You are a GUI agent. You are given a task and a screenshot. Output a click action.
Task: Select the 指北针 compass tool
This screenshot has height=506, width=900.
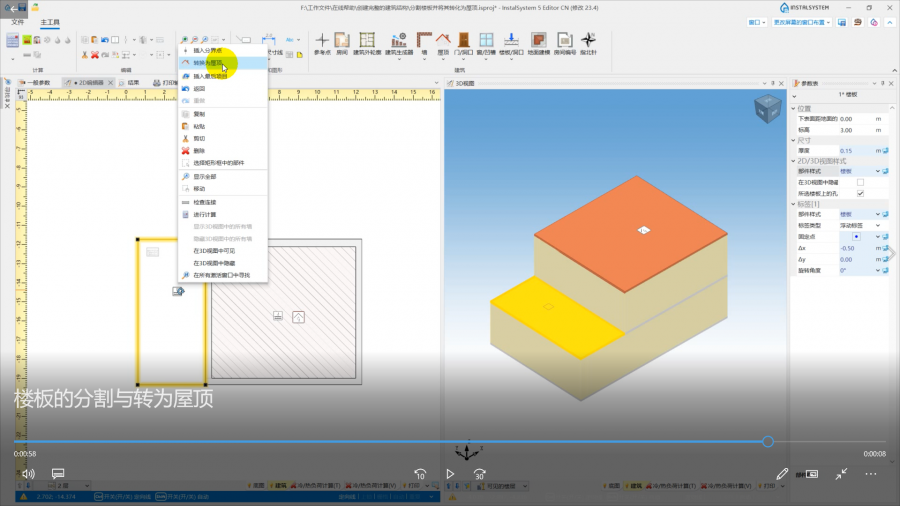[x=588, y=42]
